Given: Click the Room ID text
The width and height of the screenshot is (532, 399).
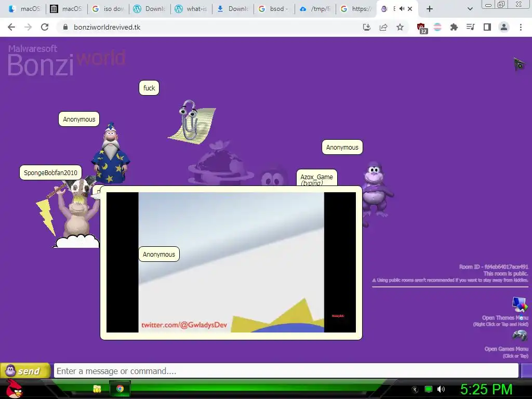Looking at the screenshot, I should coord(494,267).
